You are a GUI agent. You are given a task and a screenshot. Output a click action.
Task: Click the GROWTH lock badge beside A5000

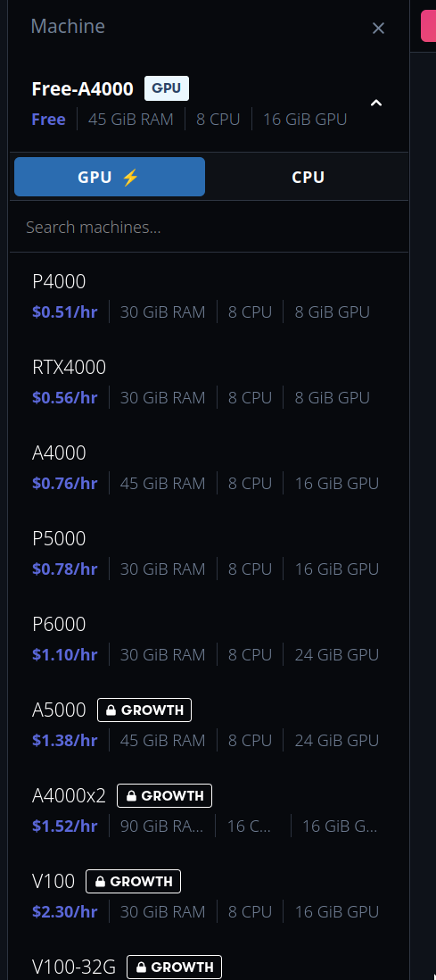pos(144,710)
